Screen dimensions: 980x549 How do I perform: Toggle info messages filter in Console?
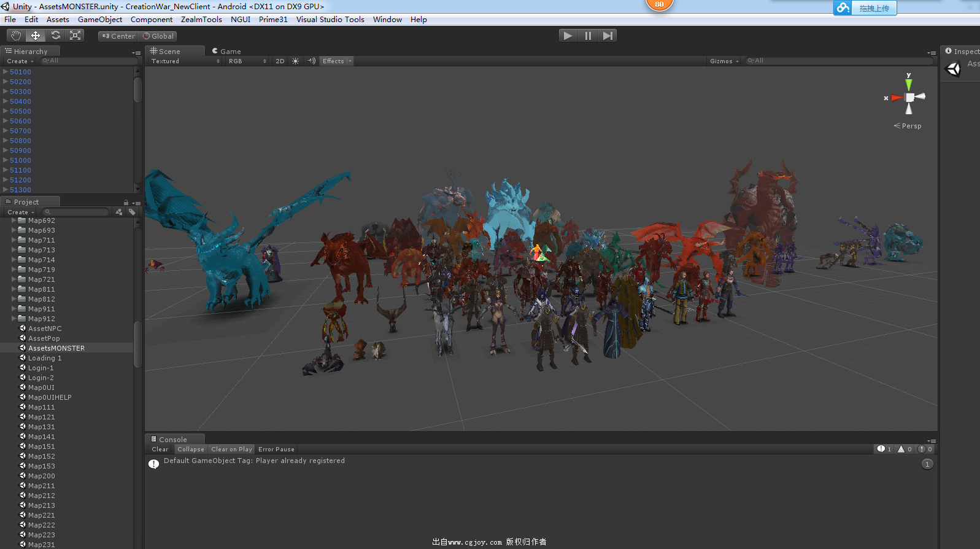point(884,449)
